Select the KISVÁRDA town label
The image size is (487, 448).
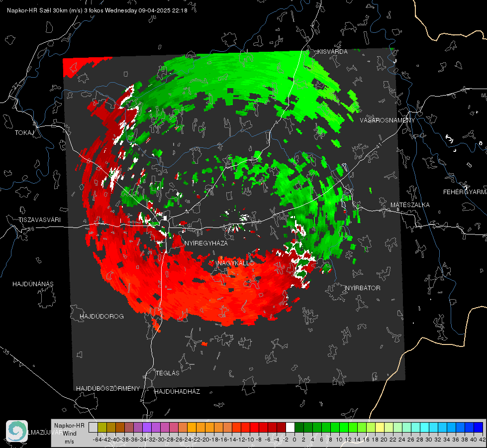(x=332, y=52)
